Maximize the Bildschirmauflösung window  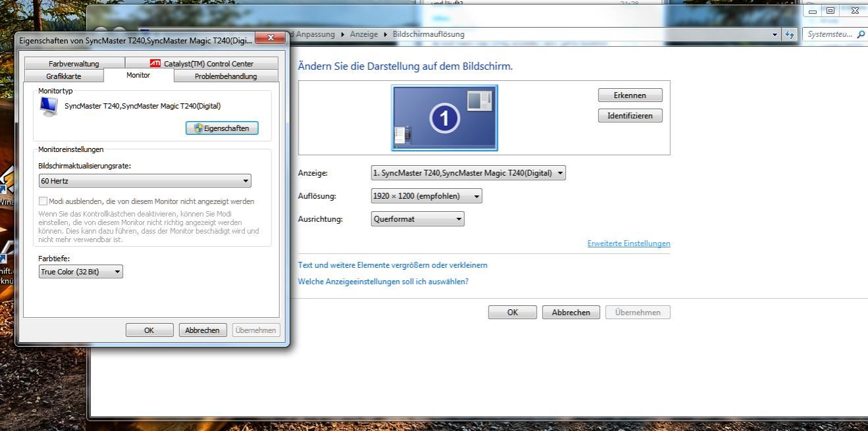pyautogui.click(x=830, y=11)
